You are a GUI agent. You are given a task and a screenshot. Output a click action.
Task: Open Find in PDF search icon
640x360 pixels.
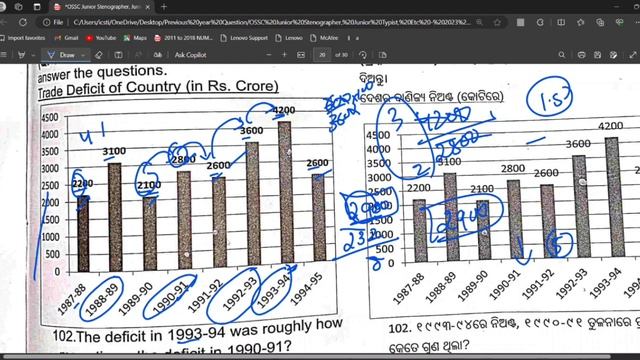pos(562,55)
